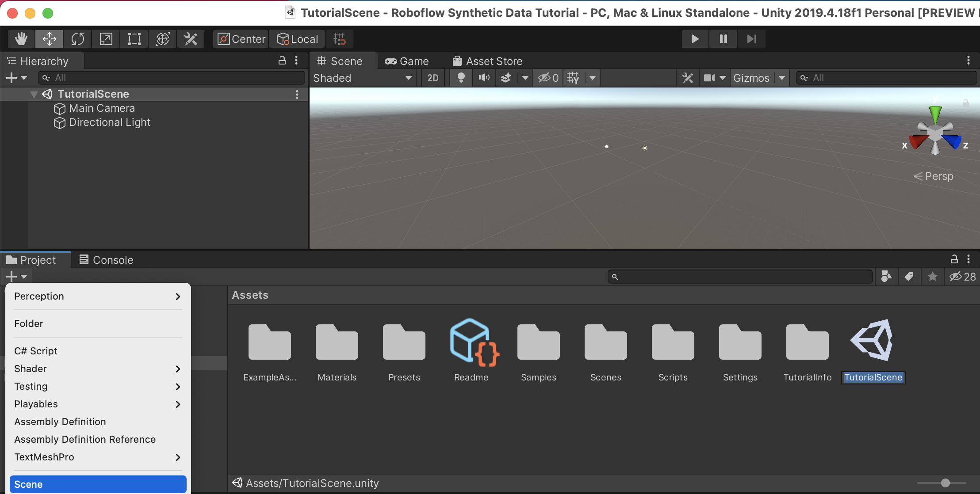Select the Scale tool
The width and height of the screenshot is (980, 494).
[x=106, y=39]
